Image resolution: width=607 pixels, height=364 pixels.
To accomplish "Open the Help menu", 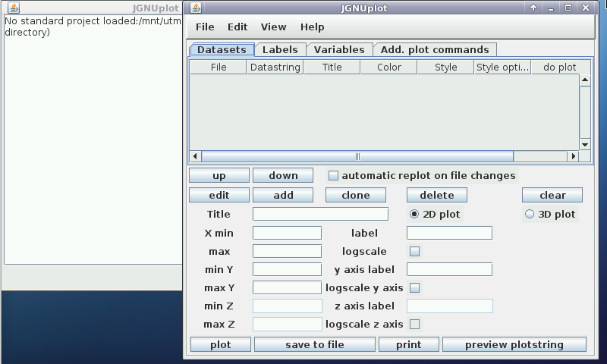I will pos(312,27).
